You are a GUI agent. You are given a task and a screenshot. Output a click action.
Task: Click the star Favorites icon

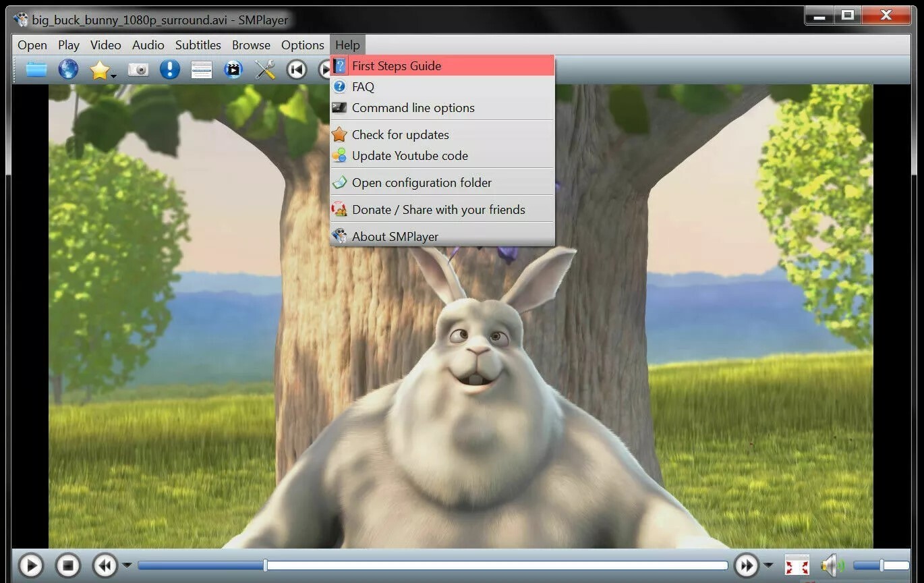point(99,70)
